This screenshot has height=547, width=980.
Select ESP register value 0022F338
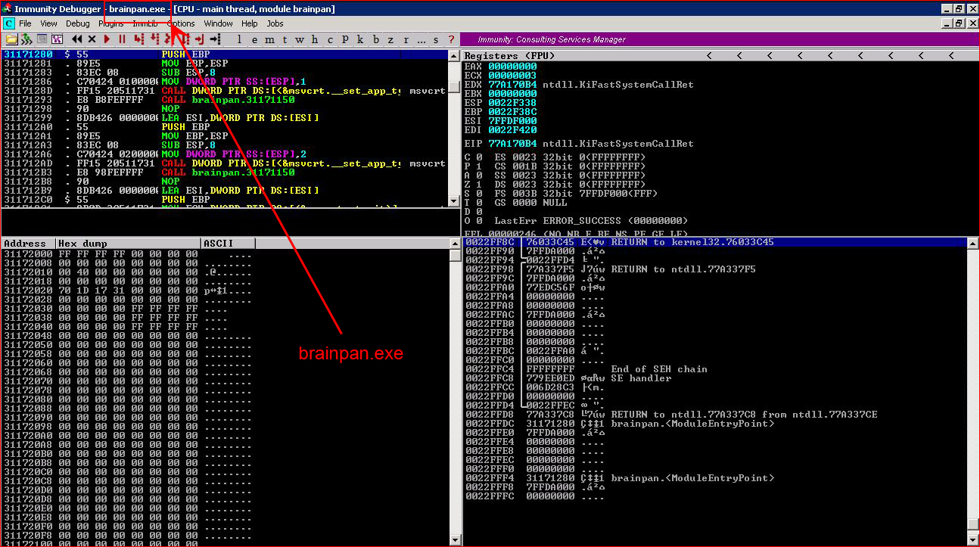click(512, 103)
